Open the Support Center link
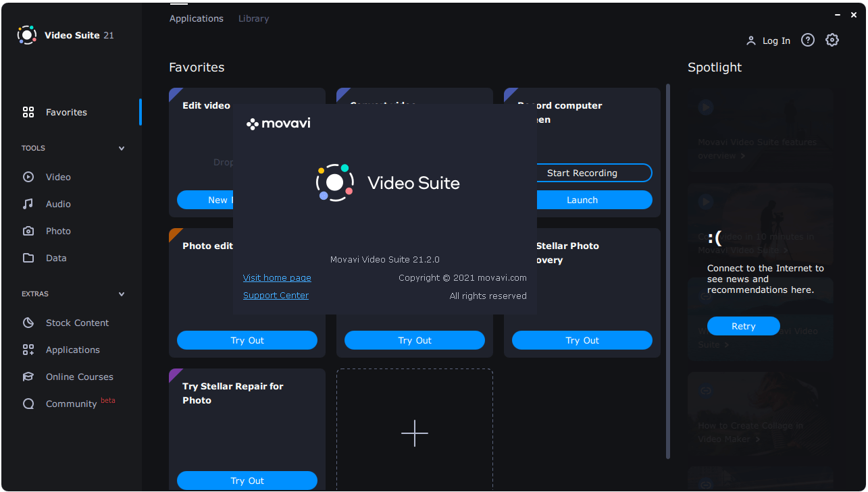 click(276, 295)
